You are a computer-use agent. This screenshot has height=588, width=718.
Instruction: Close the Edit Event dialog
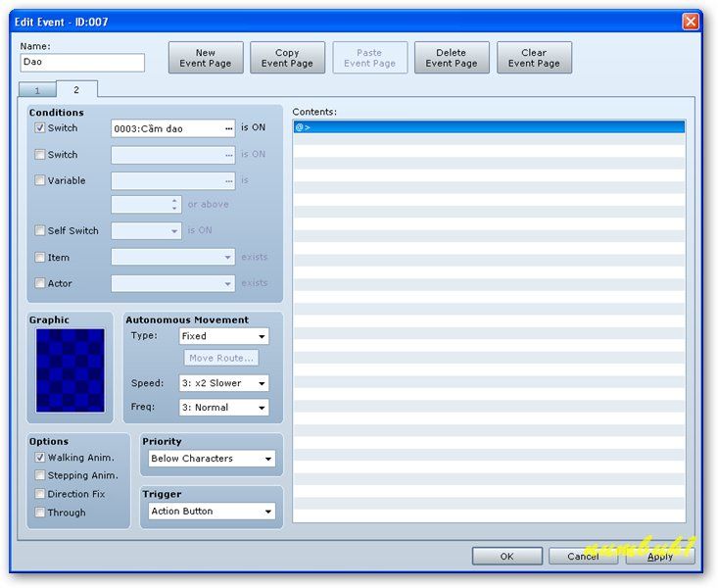coord(691,22)
